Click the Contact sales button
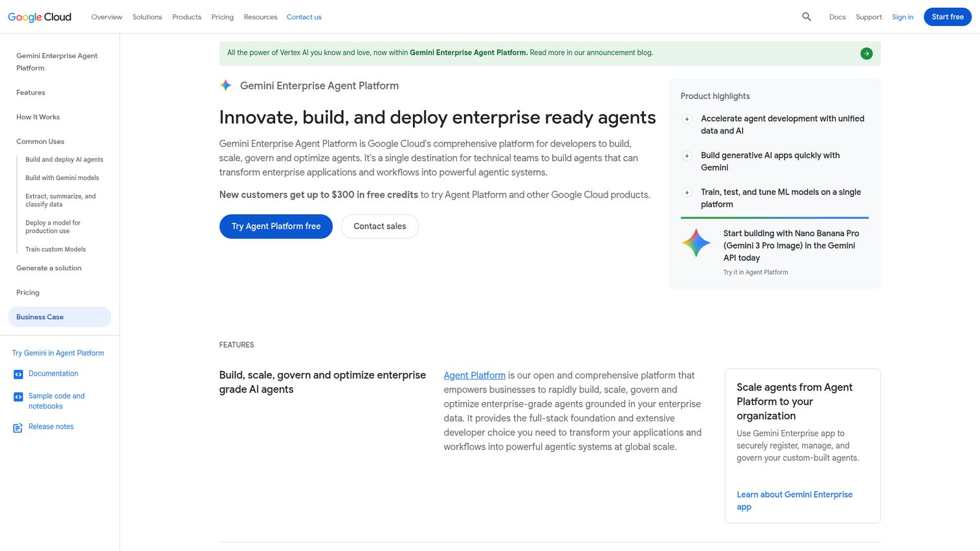980x551 pixels. [x=380, y=226]
